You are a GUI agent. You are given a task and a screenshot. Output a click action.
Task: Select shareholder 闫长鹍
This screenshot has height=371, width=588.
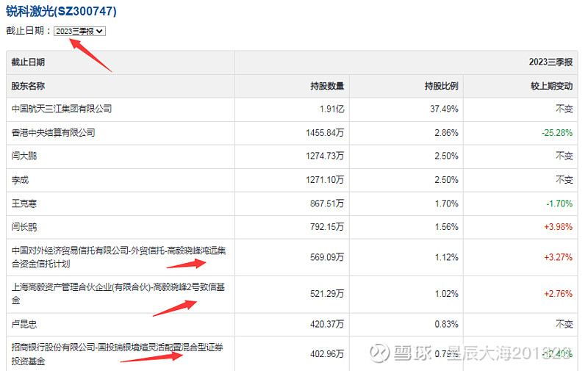click(x=24, y=227)
